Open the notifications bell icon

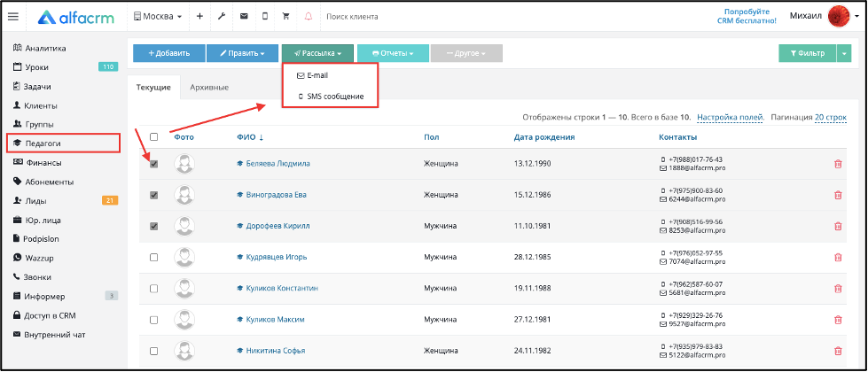pos(309,17)
